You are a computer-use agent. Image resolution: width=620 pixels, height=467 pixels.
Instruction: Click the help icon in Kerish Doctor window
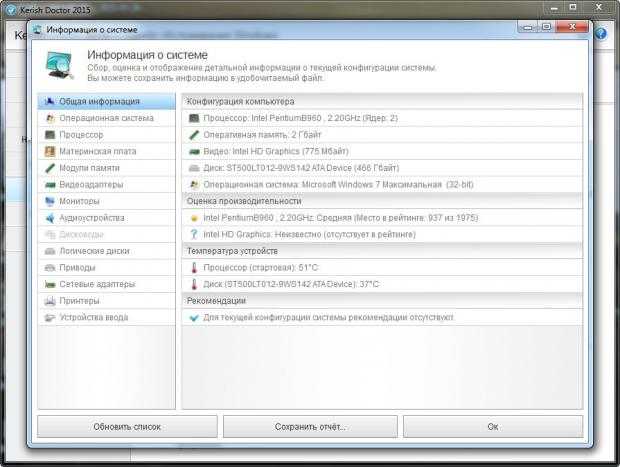[x=601, y=34]
